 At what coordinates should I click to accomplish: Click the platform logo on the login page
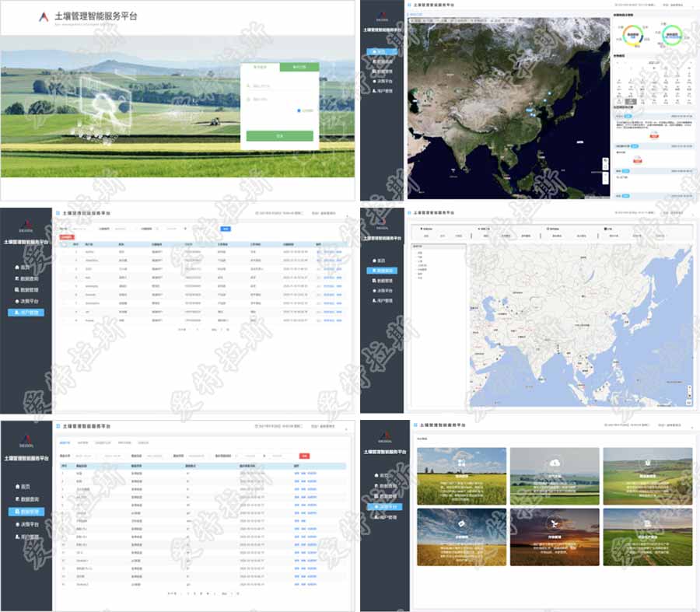(42, 16)
